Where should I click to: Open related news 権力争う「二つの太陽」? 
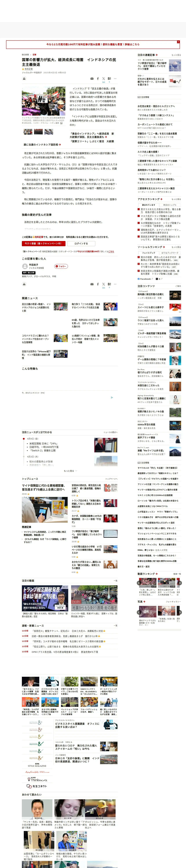point(86,306)
